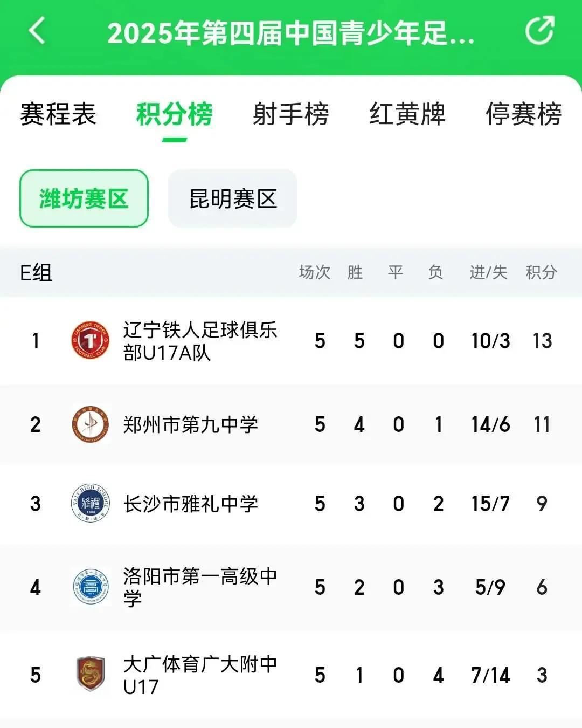Open the 射手榜 tab
The image size is (582, 728).
point(291,114)
